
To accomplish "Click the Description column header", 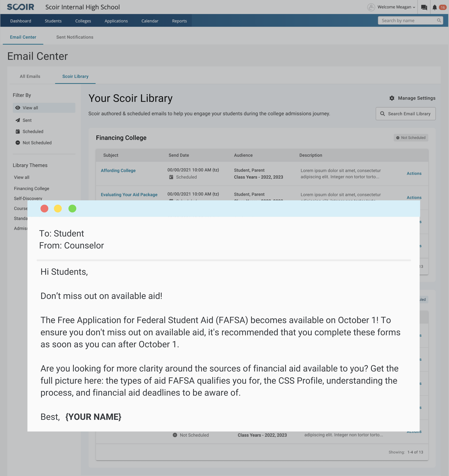I will pos(311,155).
